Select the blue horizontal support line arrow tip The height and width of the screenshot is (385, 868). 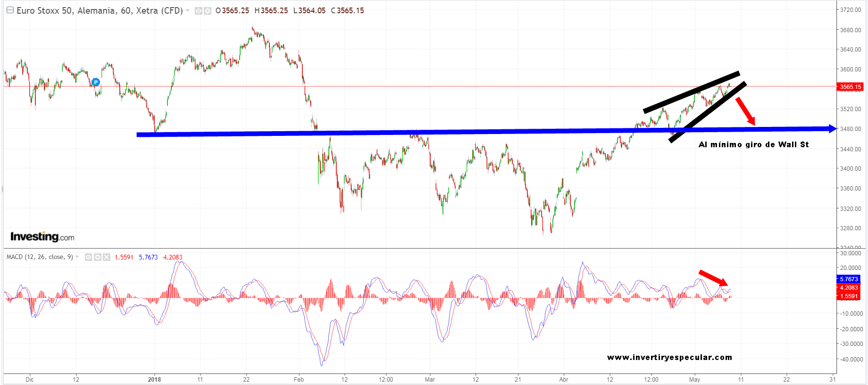832,128
